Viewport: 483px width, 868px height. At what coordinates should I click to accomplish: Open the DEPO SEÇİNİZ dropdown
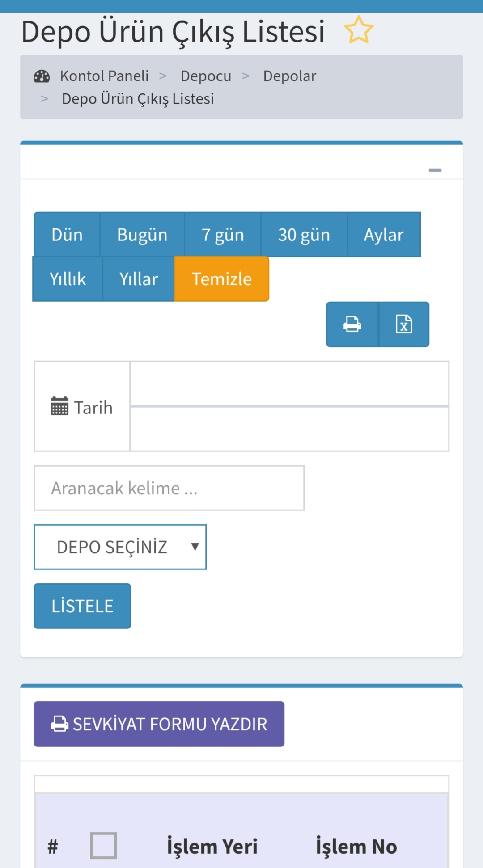(120, 547)
